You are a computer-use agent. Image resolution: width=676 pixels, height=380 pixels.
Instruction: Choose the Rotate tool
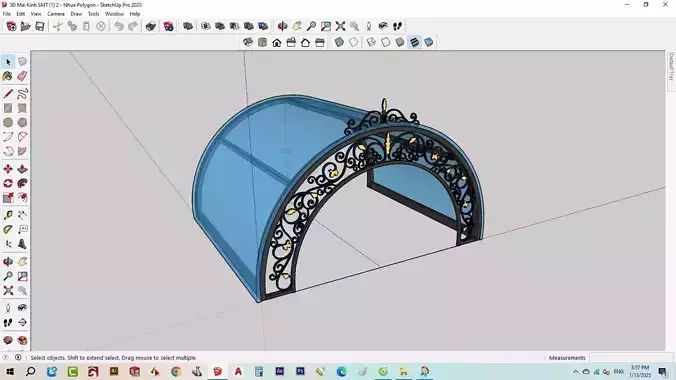(8, 183)
